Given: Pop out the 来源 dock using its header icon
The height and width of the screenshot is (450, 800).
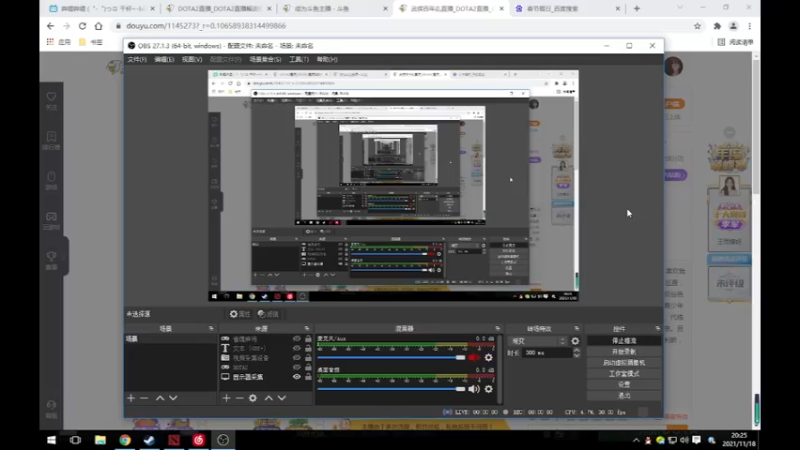Looking at the screenshot, I should pyautogui.click(x=307, y=329).
